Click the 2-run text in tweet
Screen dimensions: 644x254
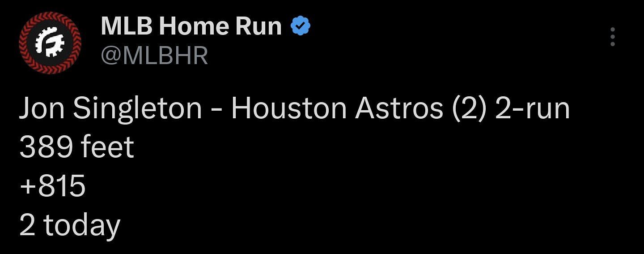[532, 110]
